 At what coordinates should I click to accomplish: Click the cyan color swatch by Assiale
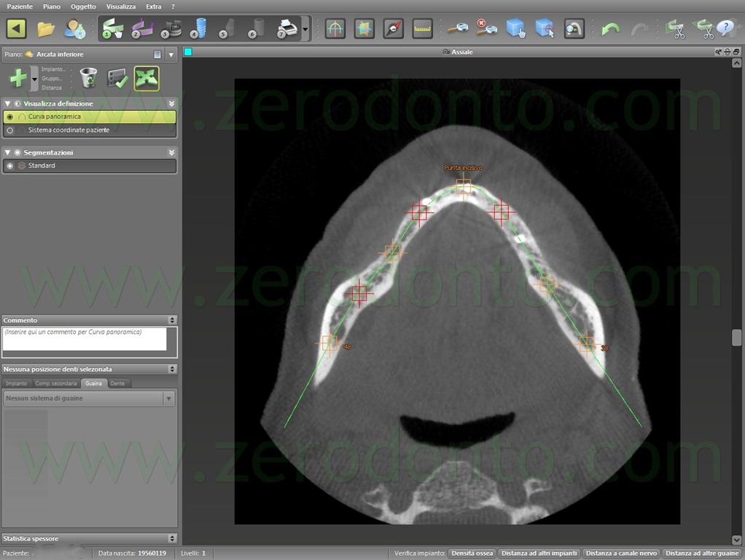point(188,52)
